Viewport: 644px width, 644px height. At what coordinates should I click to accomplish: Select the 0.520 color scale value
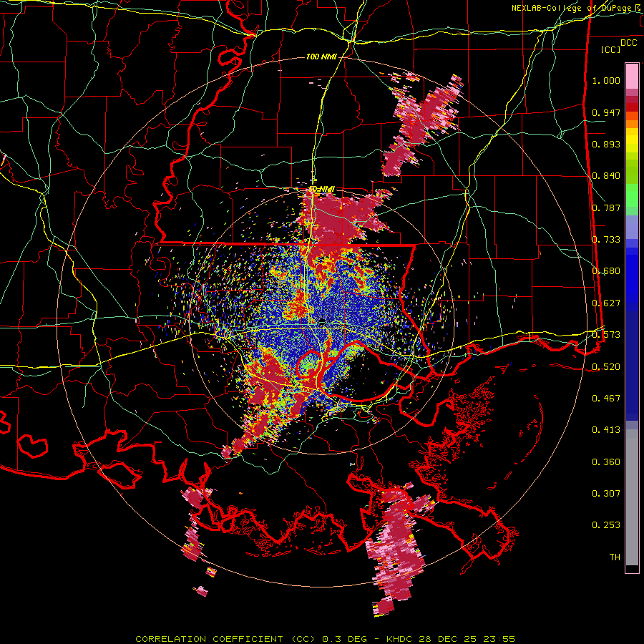click(x=606, y=366)
